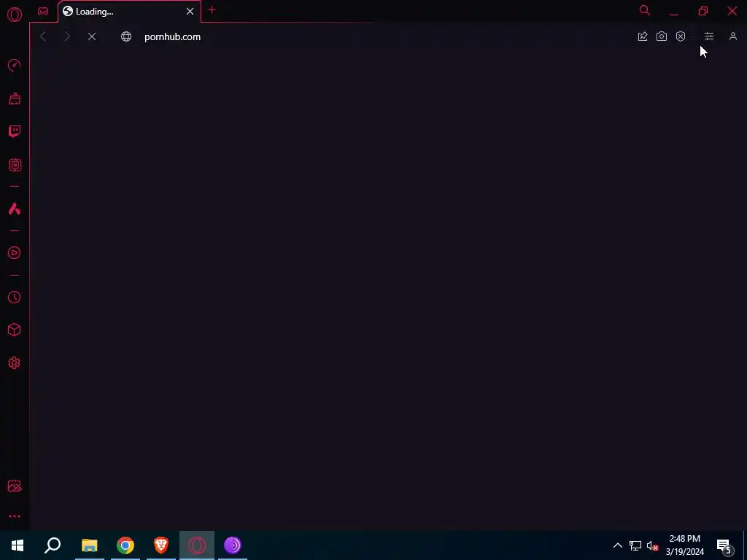
Task: Launch Google Chrome from taskbar
Action: click(x=125, y=545)
